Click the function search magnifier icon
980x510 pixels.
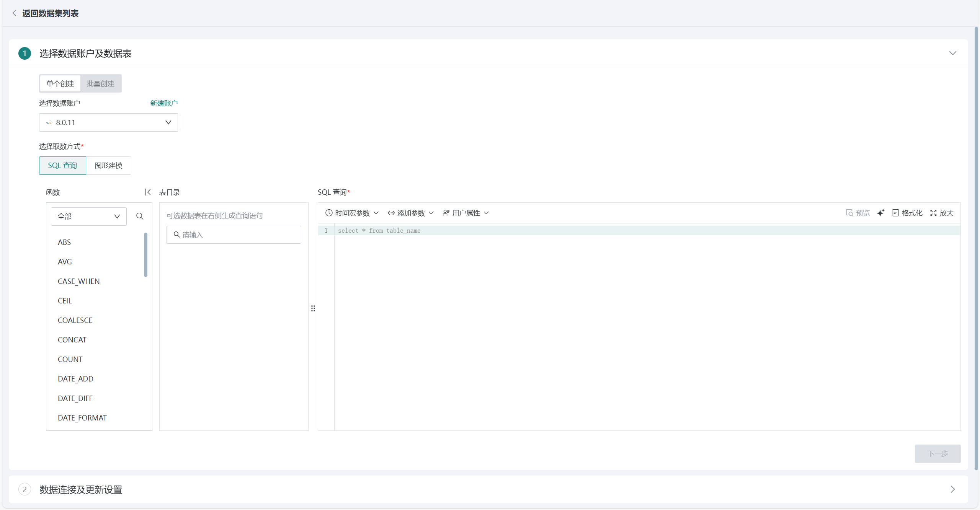click(140, 216)
